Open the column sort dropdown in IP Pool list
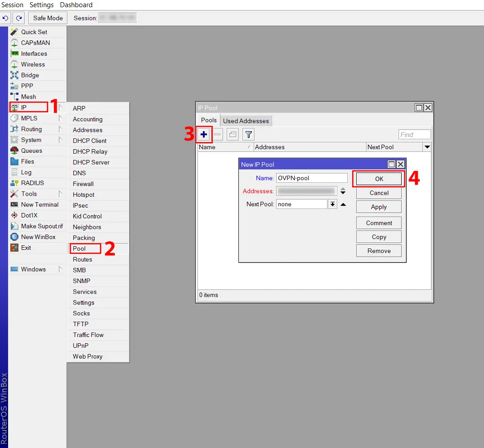The width and height of the screenshot is (484, 448). (x=427, y=147)
